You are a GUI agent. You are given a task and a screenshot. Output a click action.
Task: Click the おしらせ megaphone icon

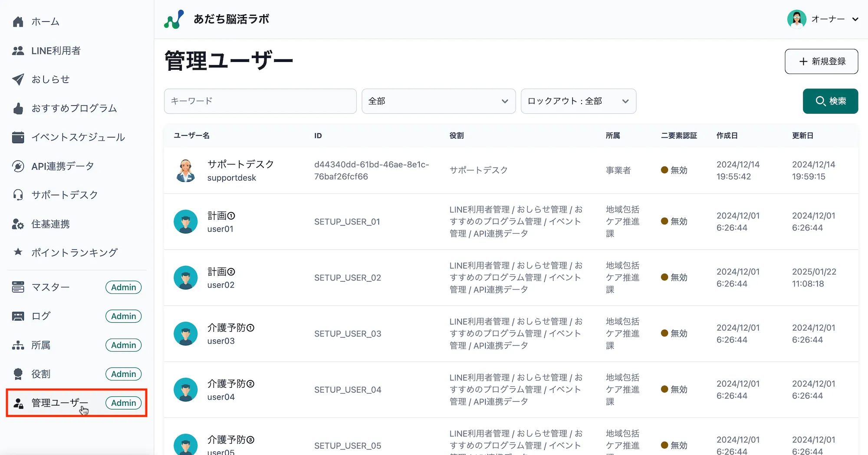(x=18, y=79)
